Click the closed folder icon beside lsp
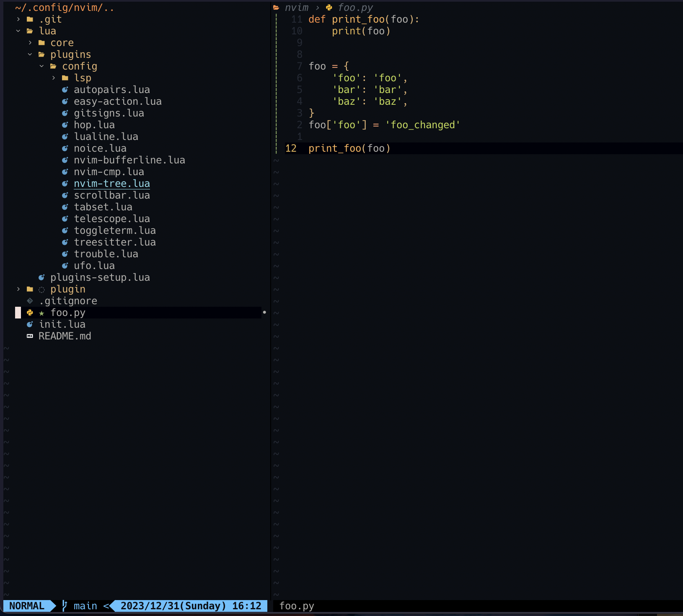683x616 pixels. (65, 78)
